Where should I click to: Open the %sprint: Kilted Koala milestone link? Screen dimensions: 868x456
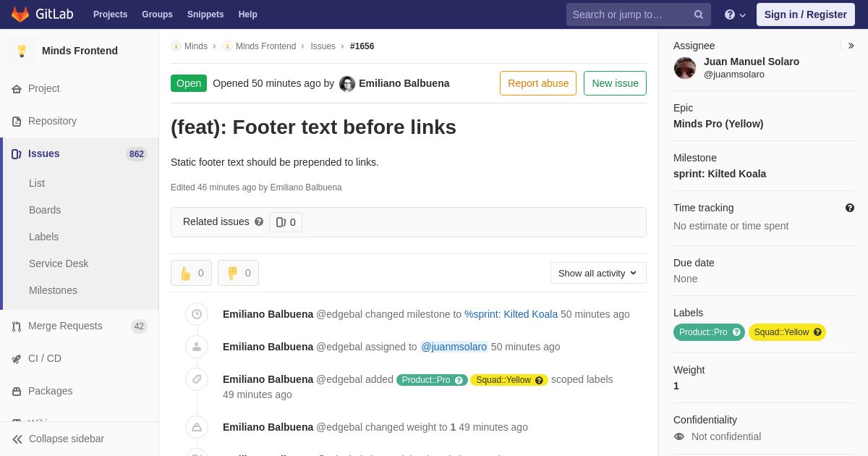point(511,314)
